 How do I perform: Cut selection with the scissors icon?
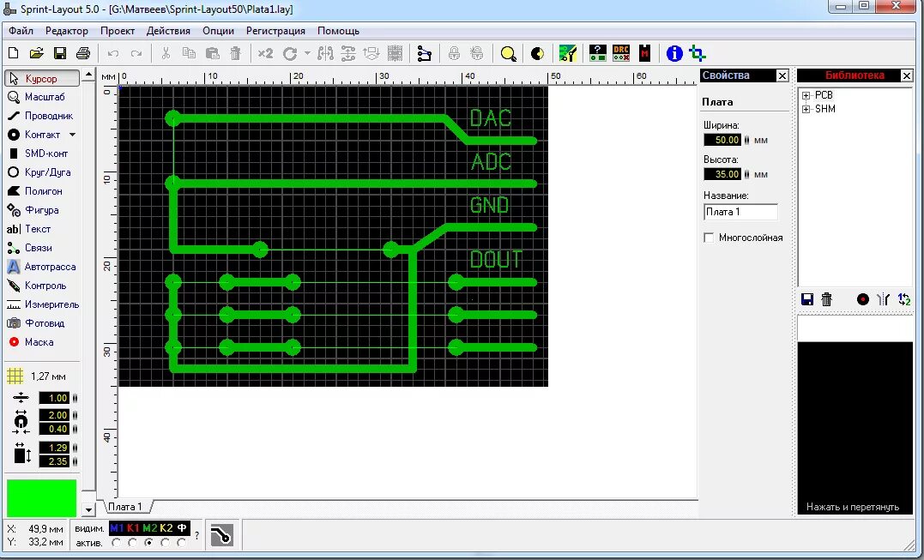(x=166, y=53)
